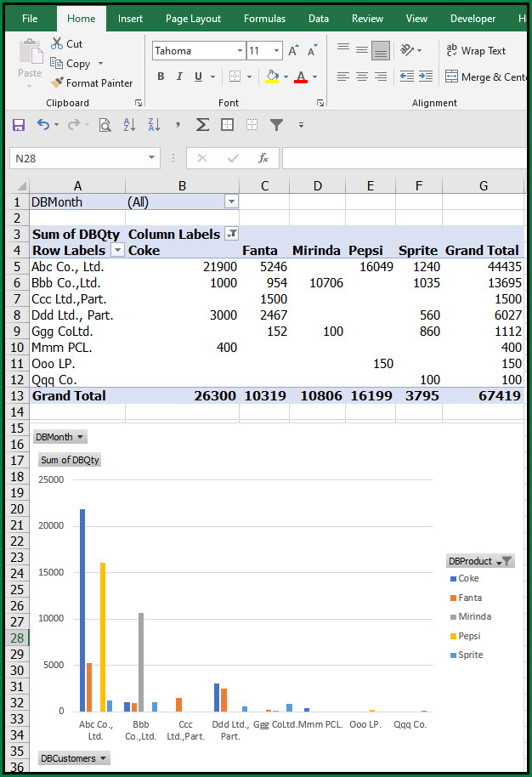Select row 13 header
This screenshot has height=777, width=532.
[17, 395]
